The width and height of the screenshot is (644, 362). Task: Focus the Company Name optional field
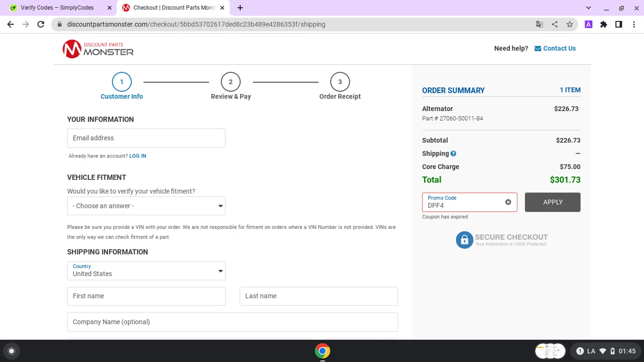coord(232,322)
